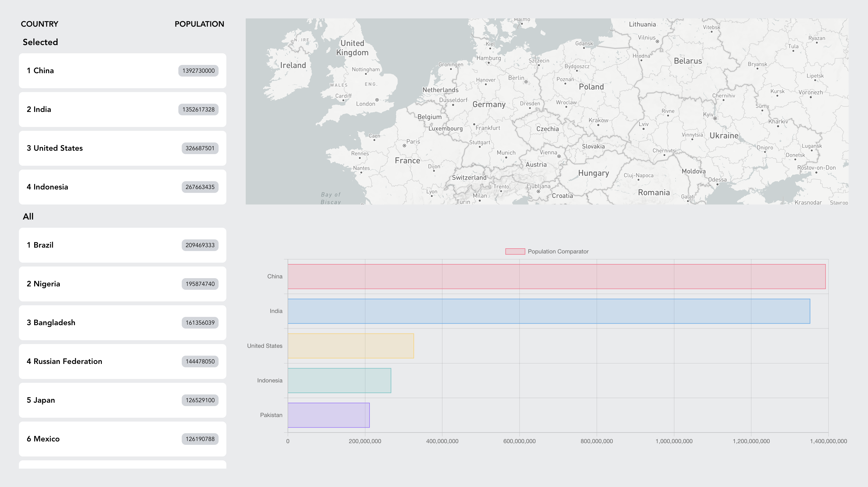Click China's population badge showing 1392730000
This screenshot has width=868, height=487.
point(198,71)
